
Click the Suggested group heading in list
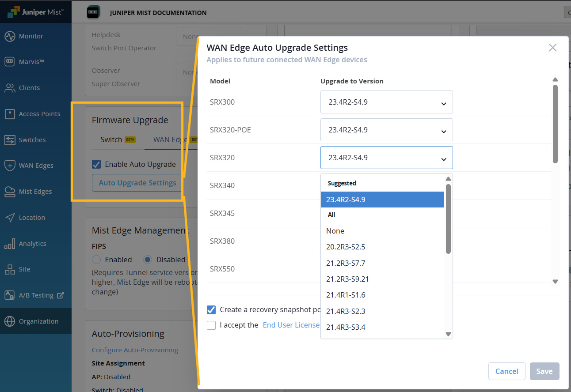342,183
